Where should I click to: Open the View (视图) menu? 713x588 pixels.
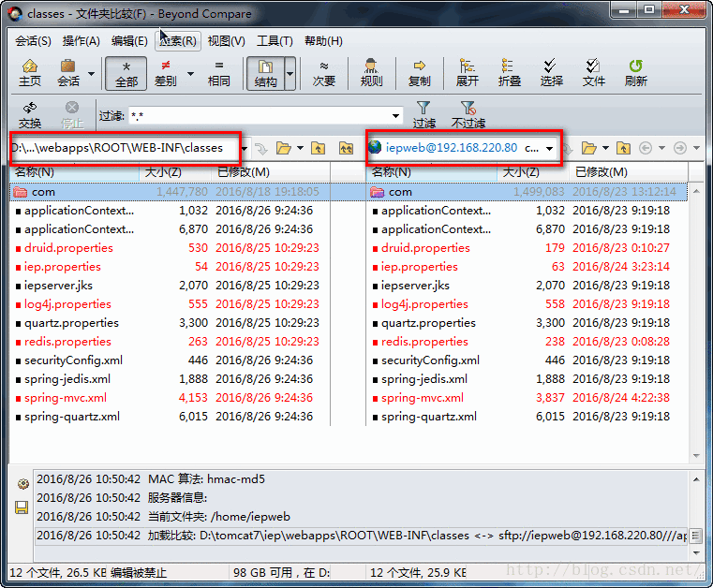tap(226, 41)
